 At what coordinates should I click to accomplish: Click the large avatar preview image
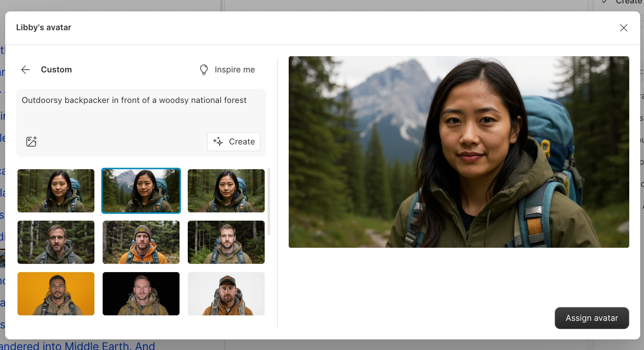(459, 152)
